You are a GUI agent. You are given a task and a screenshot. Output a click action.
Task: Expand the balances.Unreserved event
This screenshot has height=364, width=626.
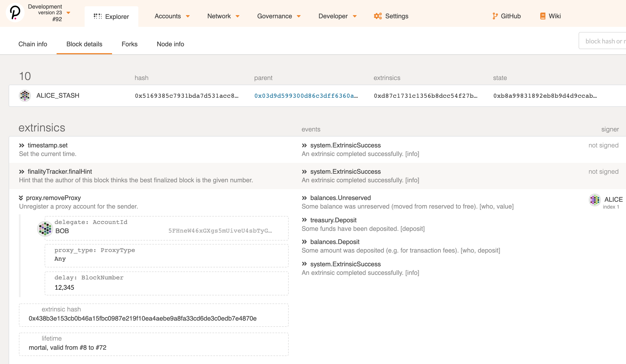pos(304,198)
